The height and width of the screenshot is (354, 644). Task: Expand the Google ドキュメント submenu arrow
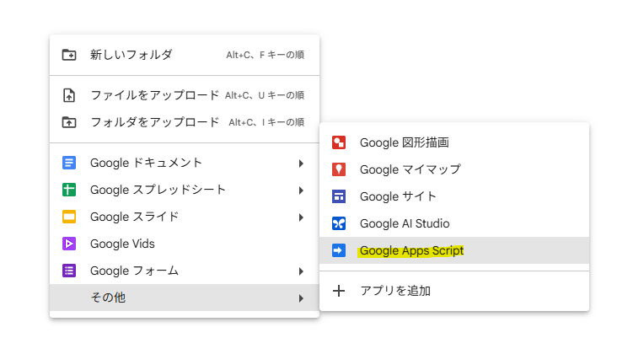[x=301, y=164]
